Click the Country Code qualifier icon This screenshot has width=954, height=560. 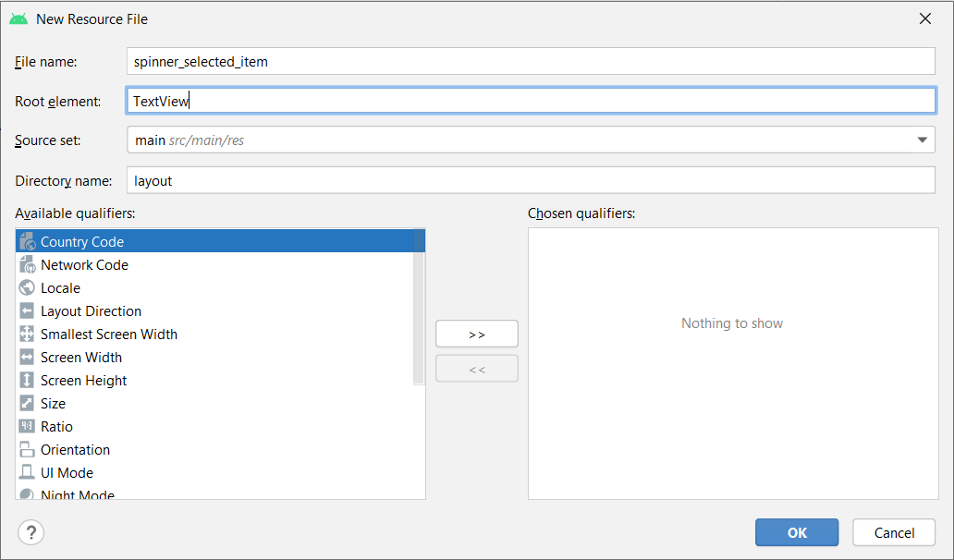pos(28,241)
